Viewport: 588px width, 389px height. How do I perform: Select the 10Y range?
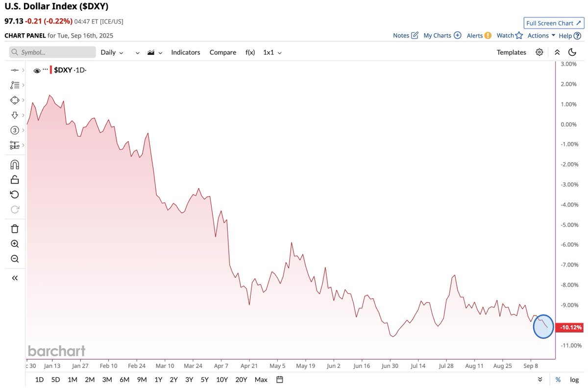tap(222, 380)
